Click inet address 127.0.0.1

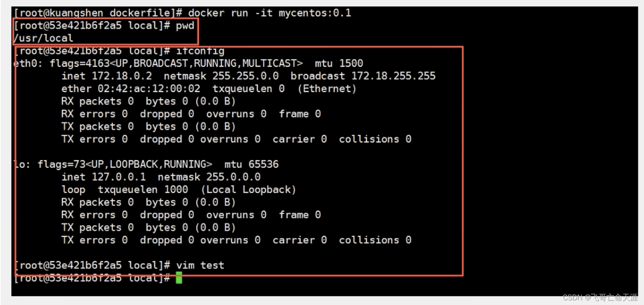(x=119, y=177)
